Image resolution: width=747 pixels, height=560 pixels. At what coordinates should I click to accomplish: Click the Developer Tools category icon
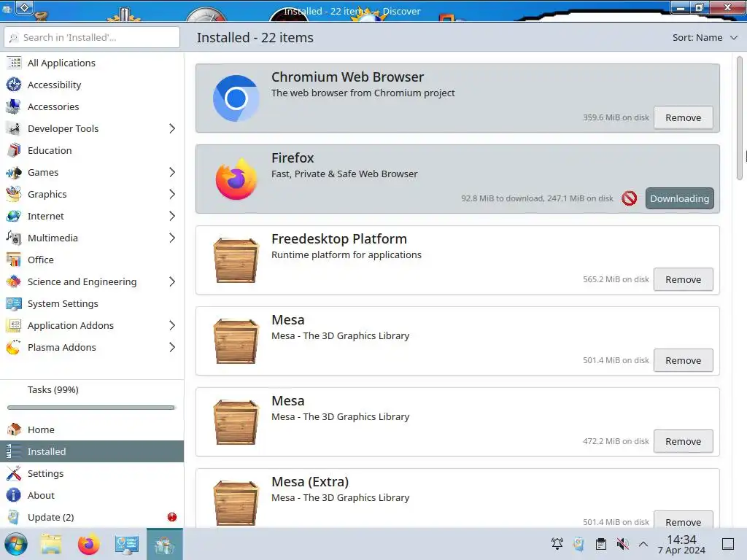click(14, 128)
